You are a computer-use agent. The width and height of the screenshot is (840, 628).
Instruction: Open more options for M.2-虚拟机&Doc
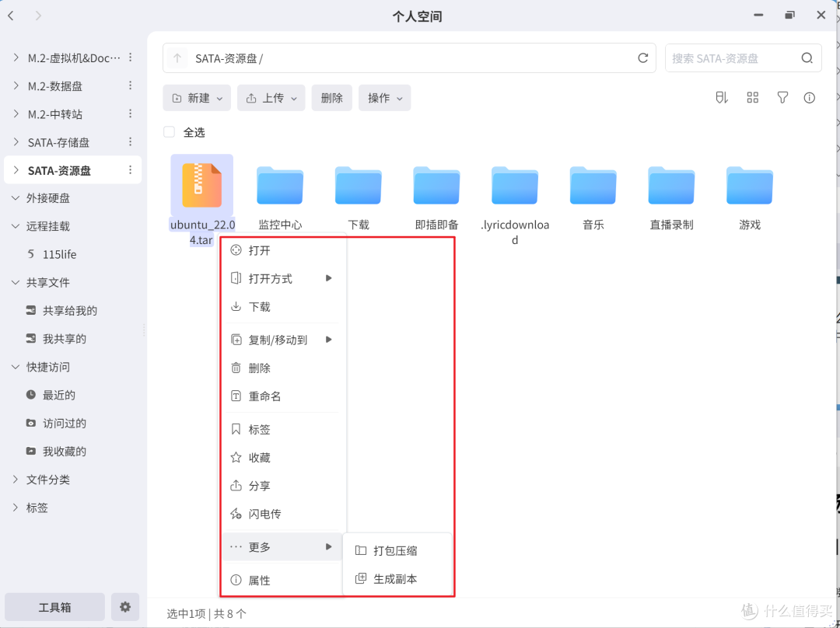click(x=130, y=58)
